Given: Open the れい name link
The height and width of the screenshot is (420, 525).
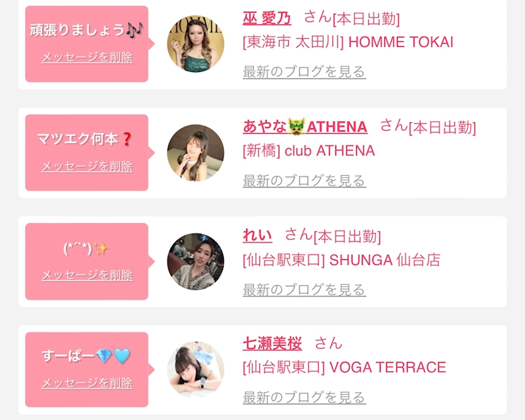Looking at the screenshot, I should tap(257, 236).
